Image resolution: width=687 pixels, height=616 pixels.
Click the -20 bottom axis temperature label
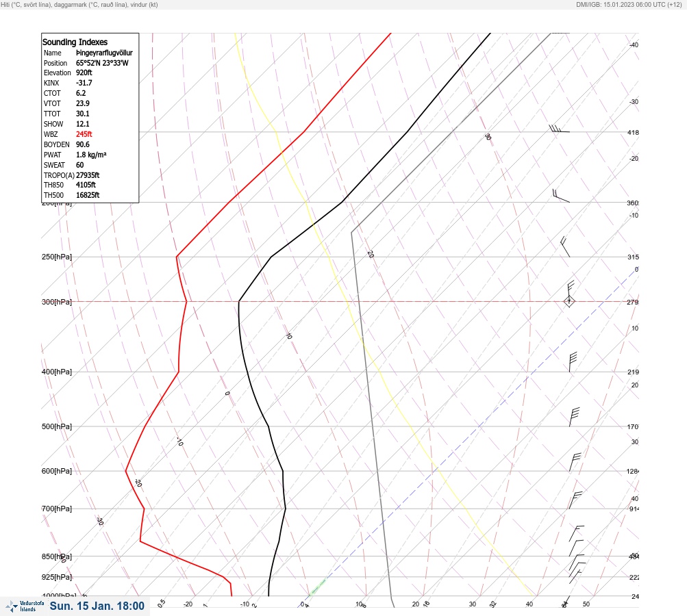click(188, 604)
